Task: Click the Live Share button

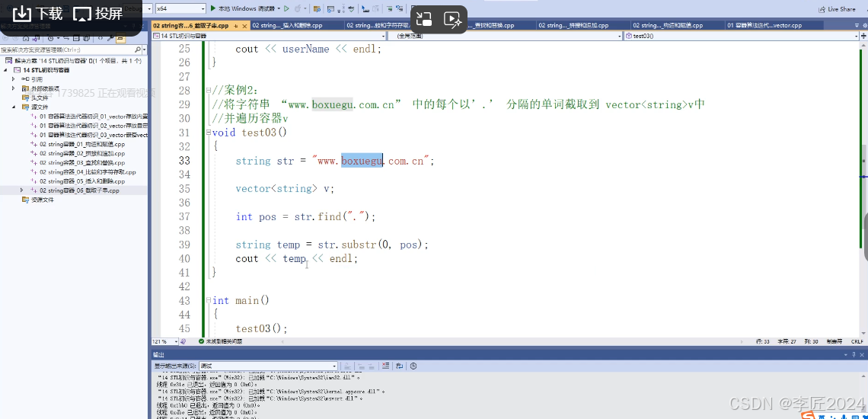Action: 837,9
